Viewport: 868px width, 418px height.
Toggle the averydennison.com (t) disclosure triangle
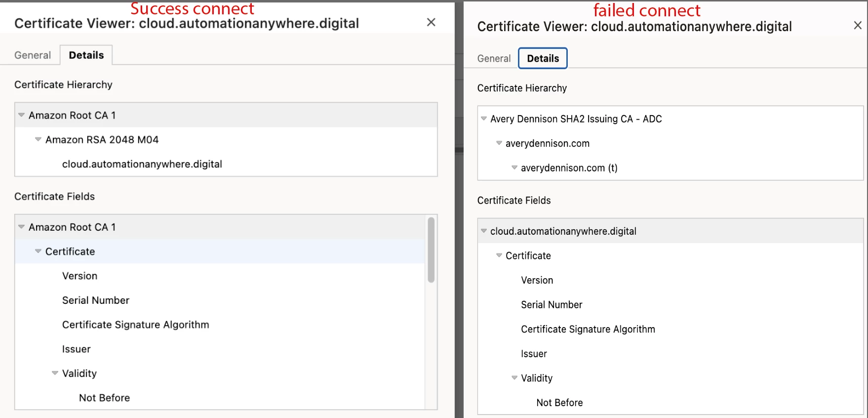tap(514, 167)
